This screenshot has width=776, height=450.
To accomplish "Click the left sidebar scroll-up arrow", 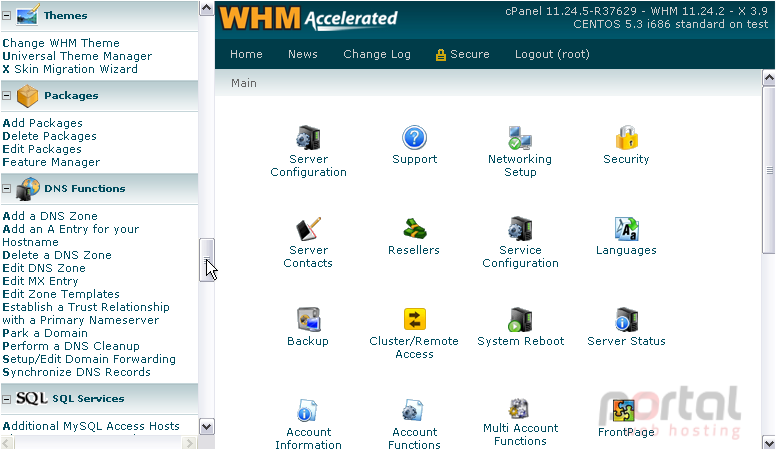I will (206, 8).
